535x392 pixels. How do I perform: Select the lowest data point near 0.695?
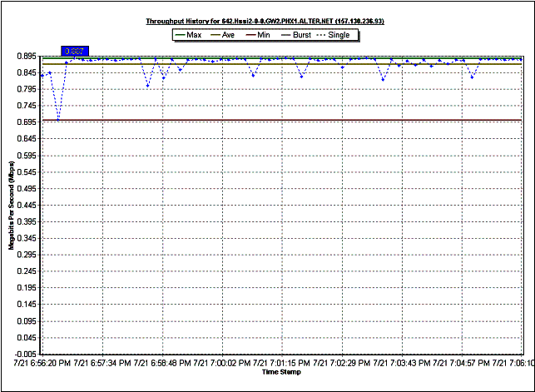(x=58, y=119)
